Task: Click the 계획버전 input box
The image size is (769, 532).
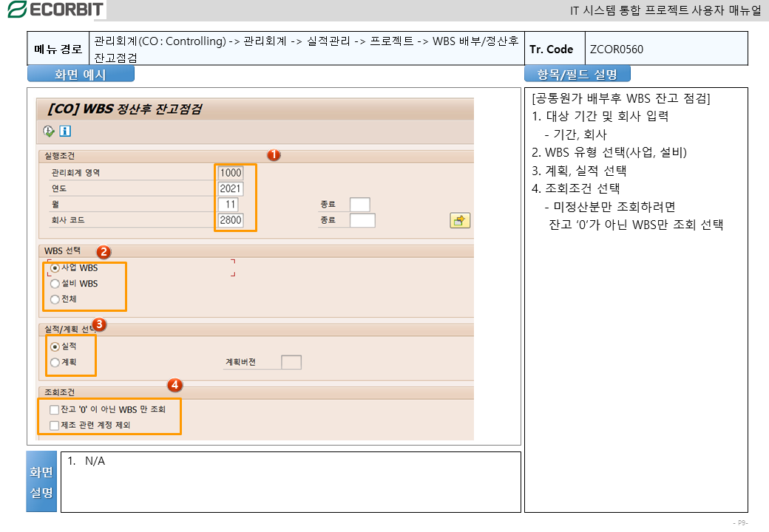Action: [x=291, y=362]
